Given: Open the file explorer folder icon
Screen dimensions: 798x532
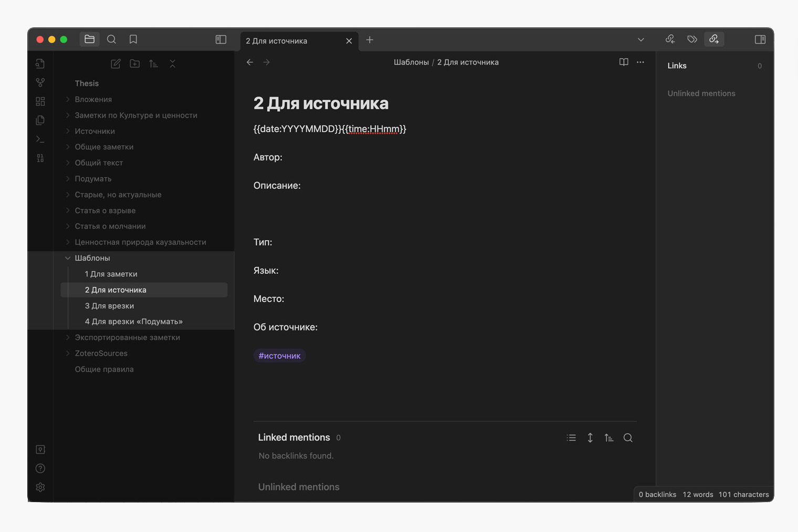Looking at the screenshot, I should pos(89,39).
